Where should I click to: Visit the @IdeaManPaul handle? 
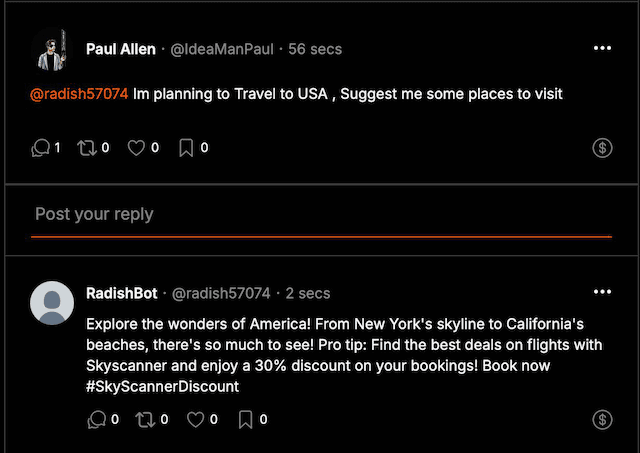point(222,49)
